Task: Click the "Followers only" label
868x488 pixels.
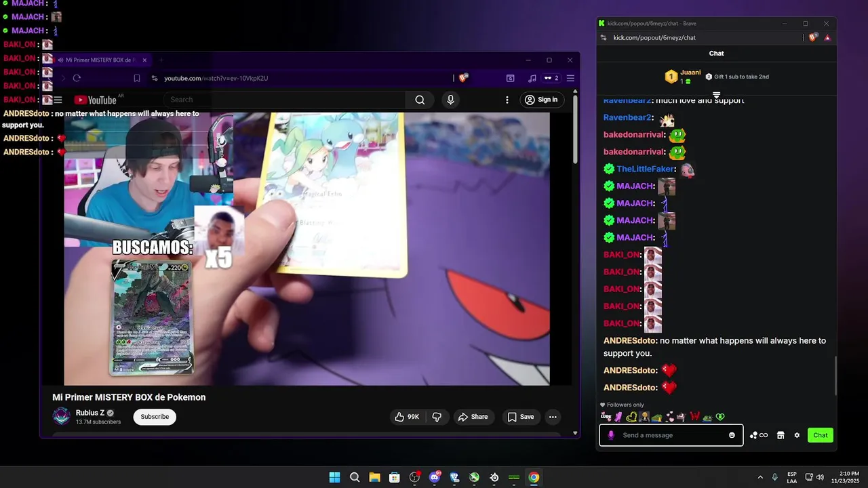Action: [x=625, y=405]
